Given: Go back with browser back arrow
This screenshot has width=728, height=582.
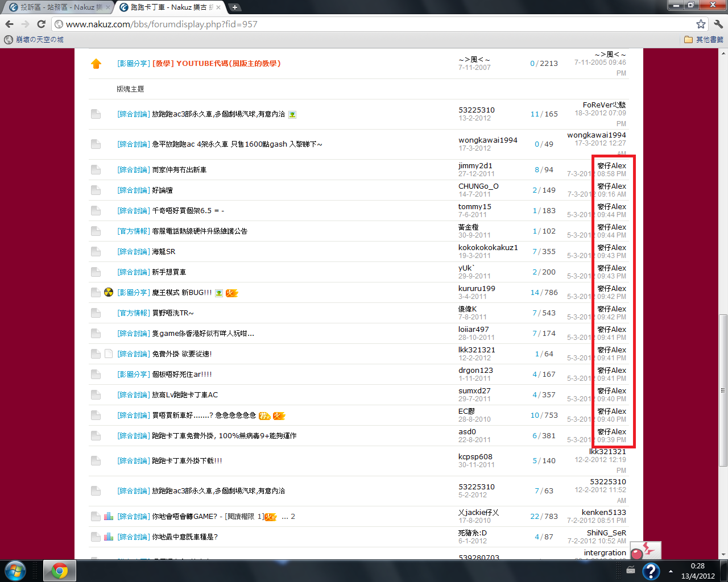Looking at the screenshot, I should 9,24.
